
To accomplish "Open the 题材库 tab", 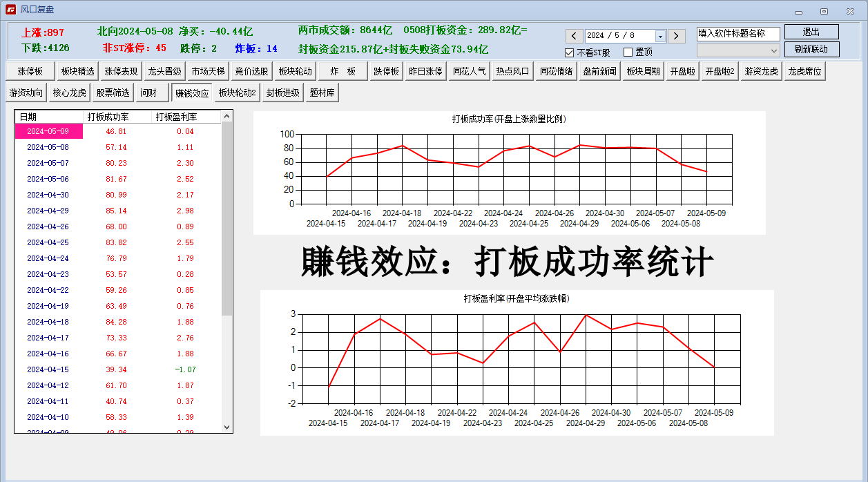I will click(x=323, y=93).
